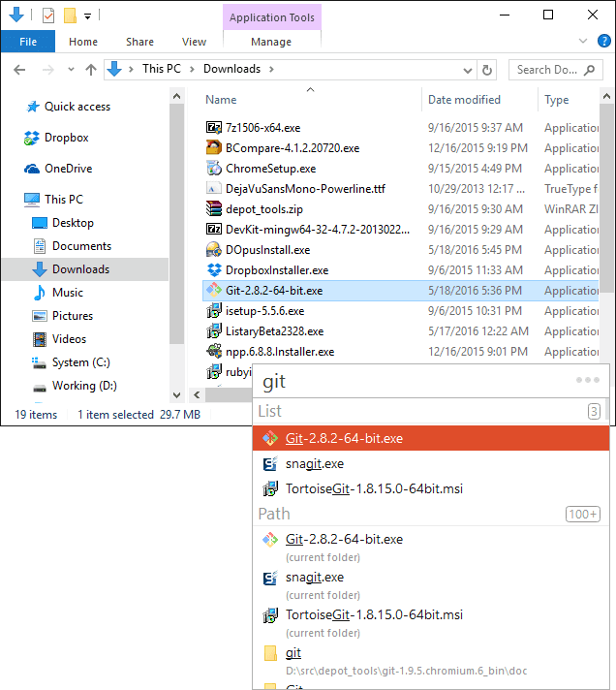Click the ListaryBeta2328.exe icon

[x=214, y=330]
